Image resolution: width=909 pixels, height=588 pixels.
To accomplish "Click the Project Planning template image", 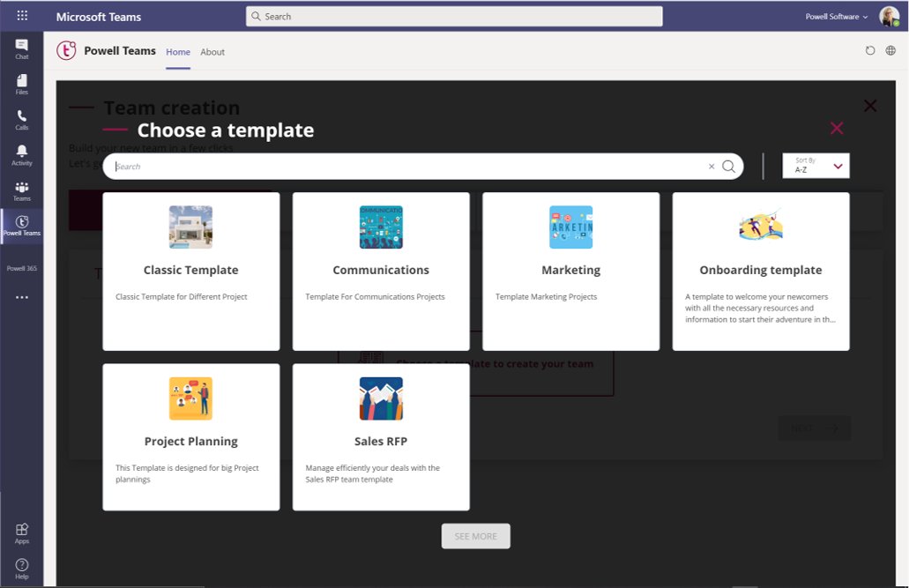I will (x=190, y=398).
